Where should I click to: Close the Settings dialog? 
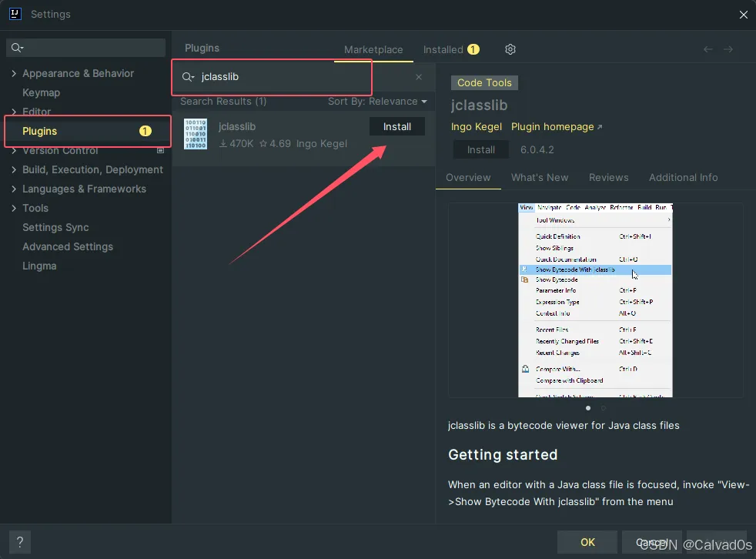(x=744, y=15)
